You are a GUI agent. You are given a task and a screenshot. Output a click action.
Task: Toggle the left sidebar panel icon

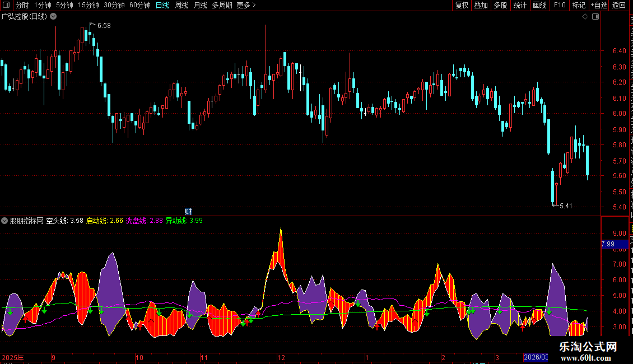pos(6,5)
